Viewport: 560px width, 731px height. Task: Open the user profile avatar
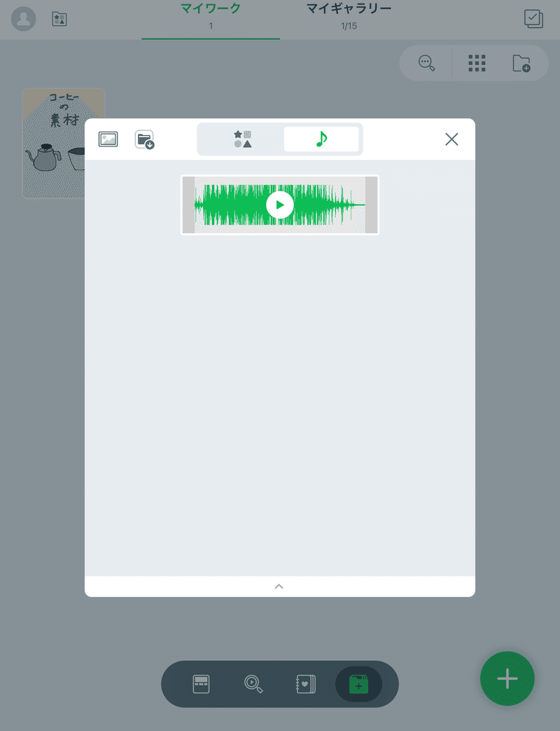click(x=23, y=19)
